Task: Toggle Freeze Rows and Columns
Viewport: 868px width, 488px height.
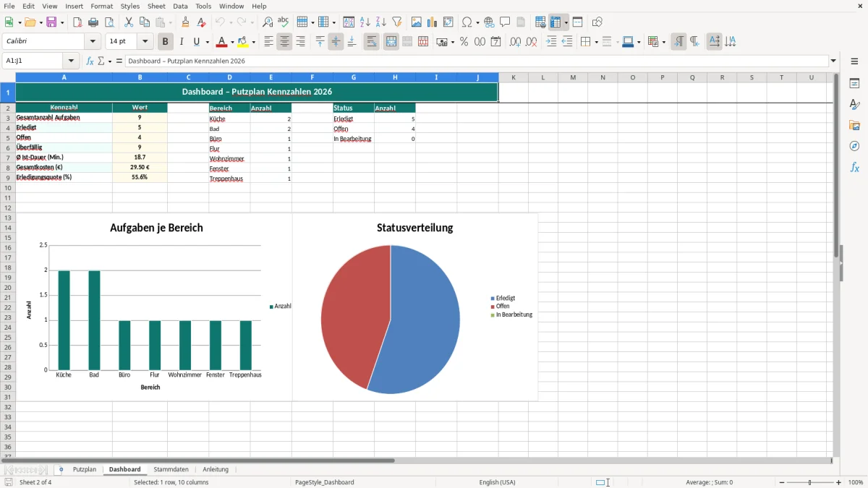Action: (x=555, y=22)
